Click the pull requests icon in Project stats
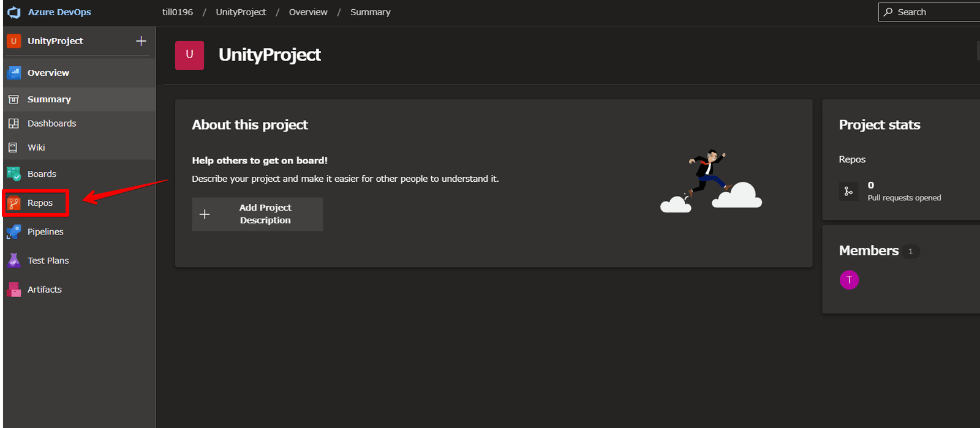 (x=848, y=191)
